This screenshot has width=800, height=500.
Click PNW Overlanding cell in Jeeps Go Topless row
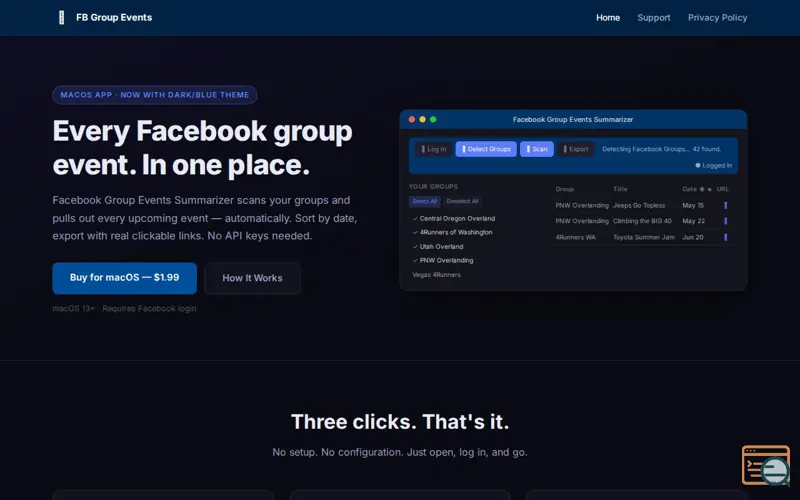point(582,205)
